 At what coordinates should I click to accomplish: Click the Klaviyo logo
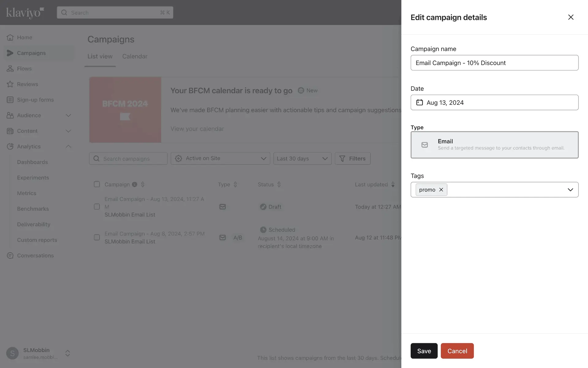[x=25, y=13]
